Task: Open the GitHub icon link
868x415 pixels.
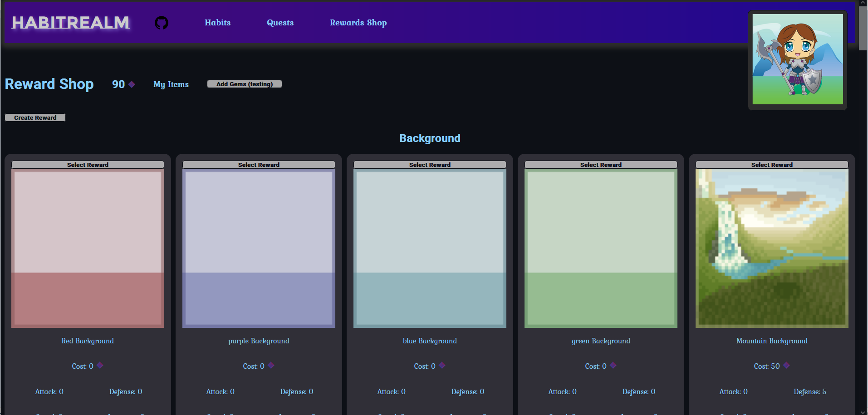Action: point(162,23)
